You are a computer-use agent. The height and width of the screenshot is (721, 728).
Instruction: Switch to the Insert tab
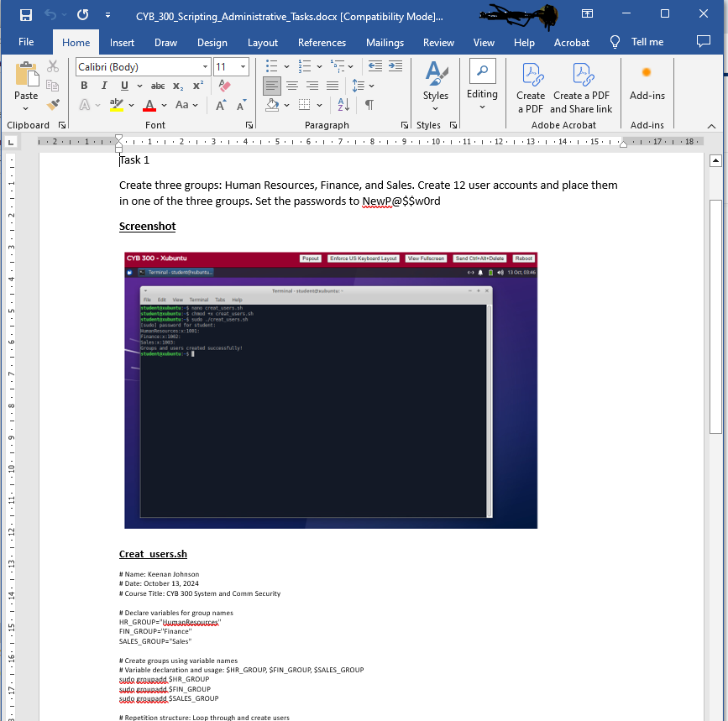pyautogui.click(x=122, y=43)
